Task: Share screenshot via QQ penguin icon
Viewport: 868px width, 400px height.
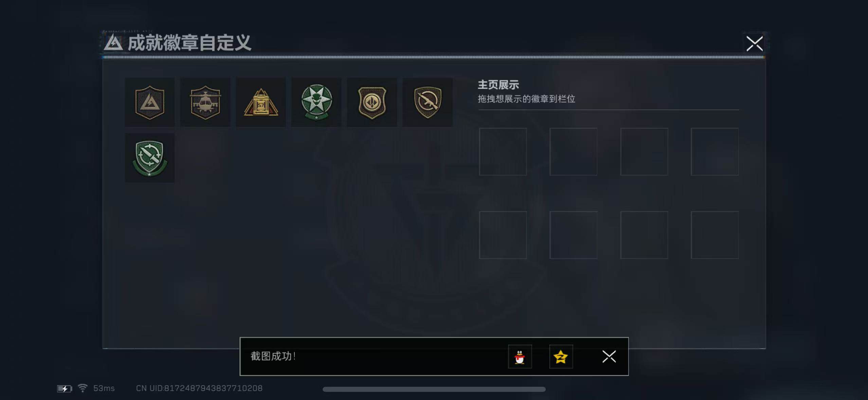Action: coord(520,357)
